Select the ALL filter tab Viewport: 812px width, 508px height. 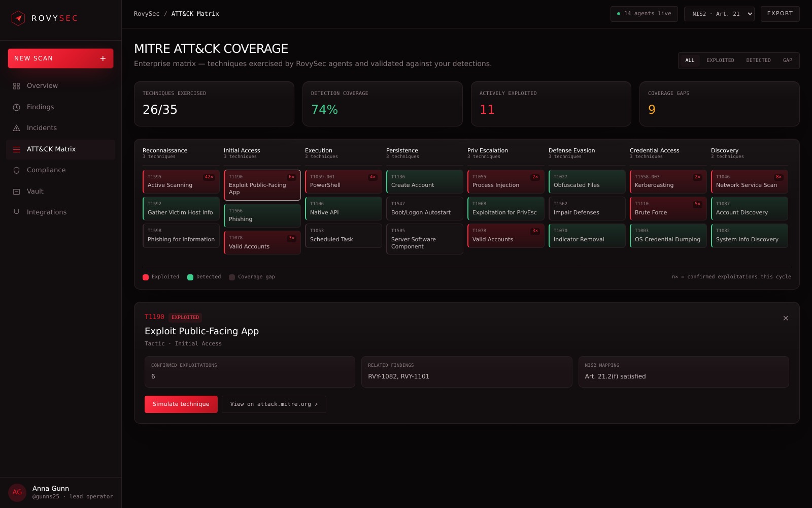[x=690, y=60]
